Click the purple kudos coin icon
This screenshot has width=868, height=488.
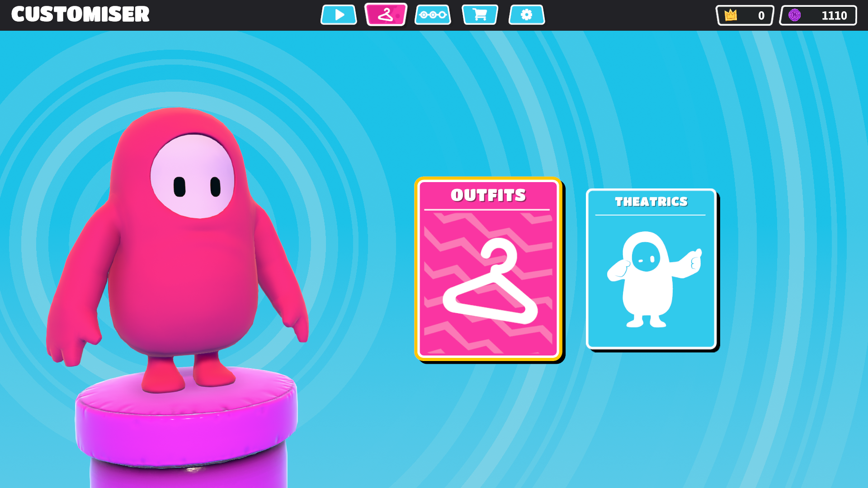click(794, 15)
